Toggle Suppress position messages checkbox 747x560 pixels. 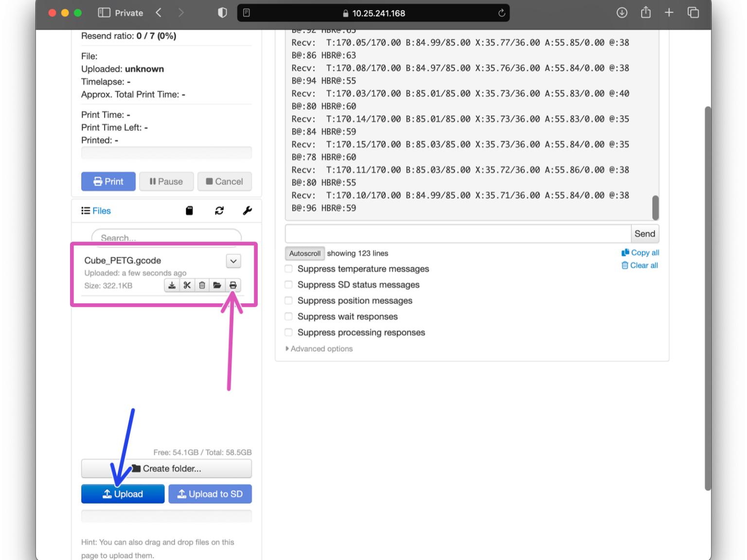(x=289, y=301)
